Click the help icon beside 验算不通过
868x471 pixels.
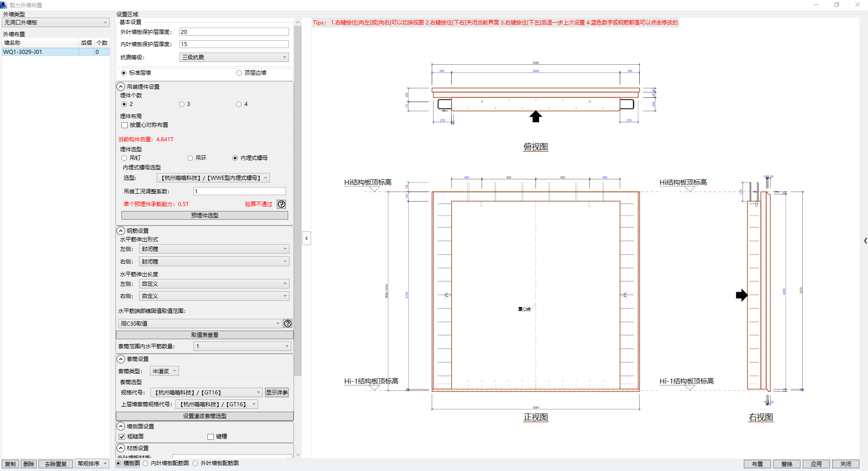[281, 204]
